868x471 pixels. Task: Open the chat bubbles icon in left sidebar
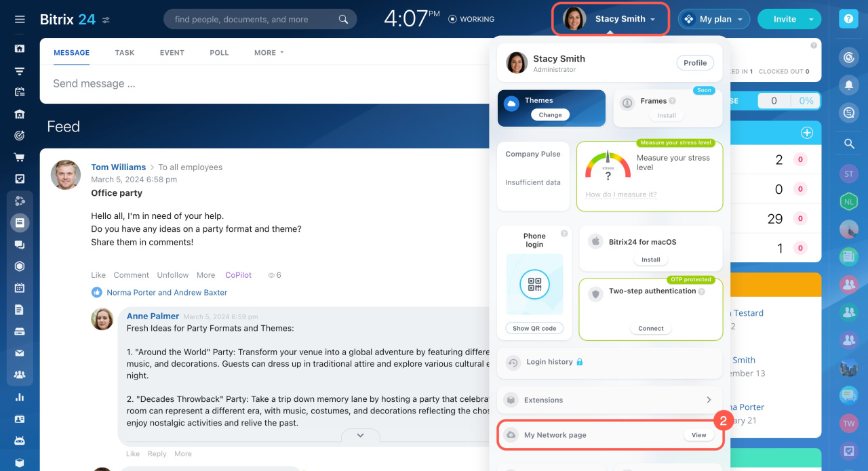[20, 244]
